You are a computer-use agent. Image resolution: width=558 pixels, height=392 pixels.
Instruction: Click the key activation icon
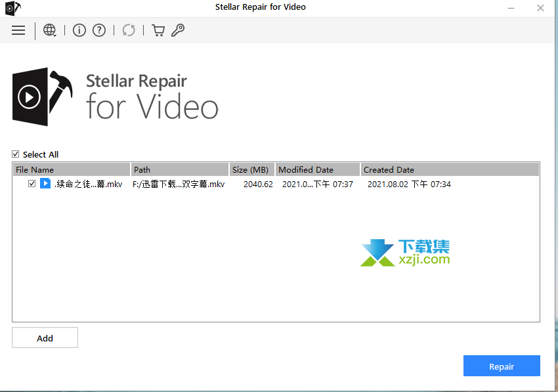[x=178, y=30]
